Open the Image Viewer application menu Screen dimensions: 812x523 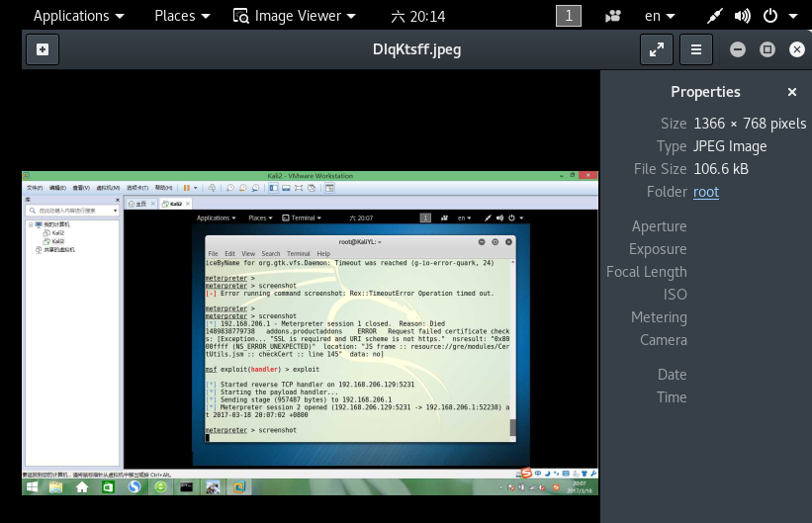click(x=295, y=16)
